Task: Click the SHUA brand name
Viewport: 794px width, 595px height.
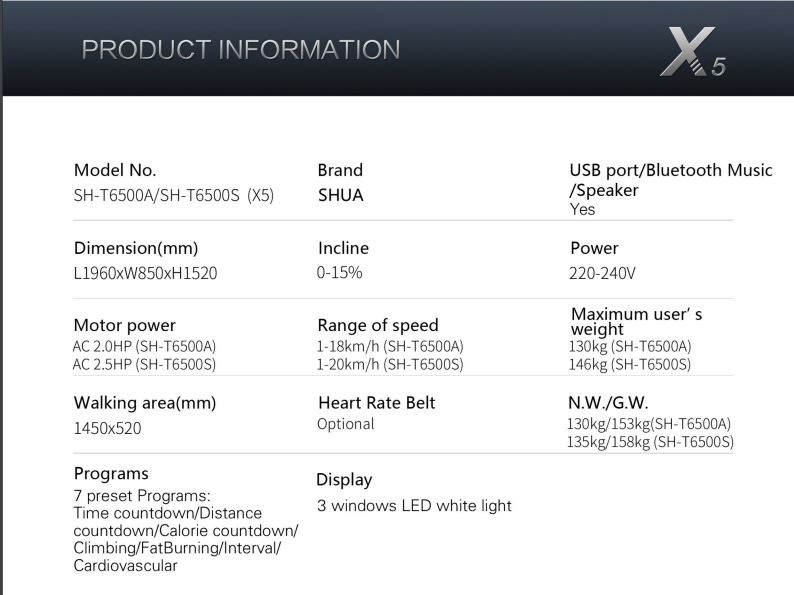Action: coord(340,195)
